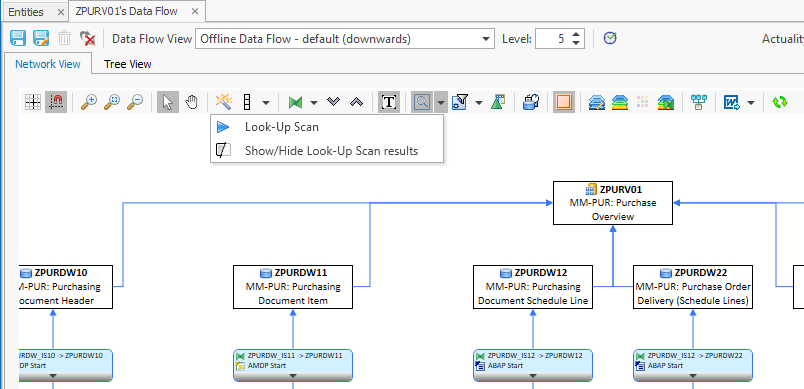Viewport: 804px width, 389px height.
Task: Click the blue save disk icon
Action: [x=18, y=38]
